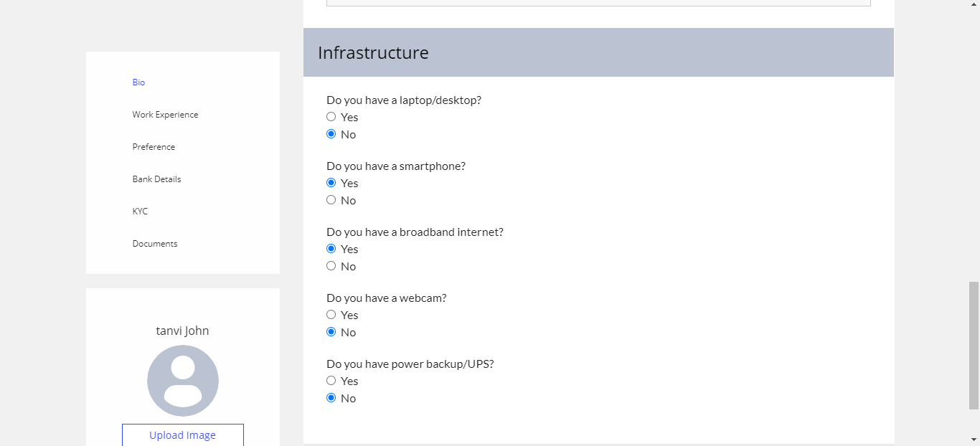
Task: Pick No for broadband internet
Action: tap(331, 266)
